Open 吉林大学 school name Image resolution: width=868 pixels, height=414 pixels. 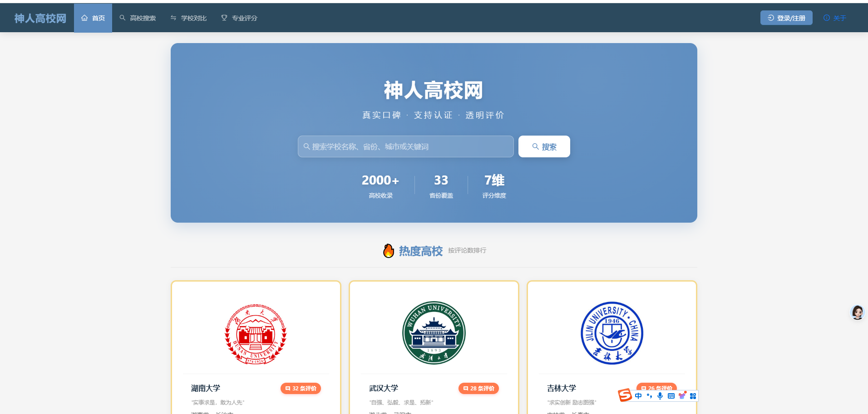point(561,388)
